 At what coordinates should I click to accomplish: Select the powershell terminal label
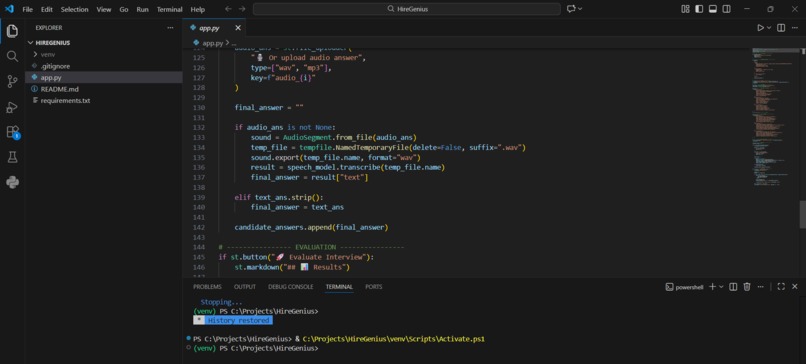(x=684, y=287)
